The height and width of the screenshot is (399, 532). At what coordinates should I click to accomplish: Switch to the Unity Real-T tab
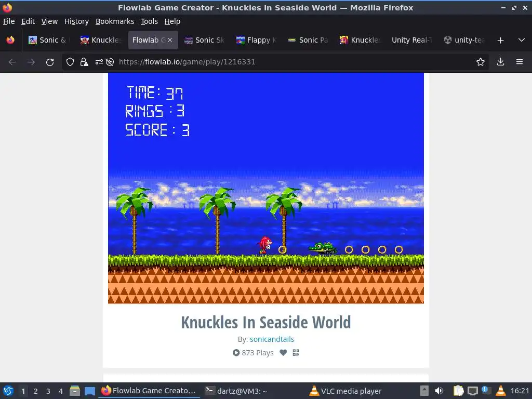click(411, 40)
